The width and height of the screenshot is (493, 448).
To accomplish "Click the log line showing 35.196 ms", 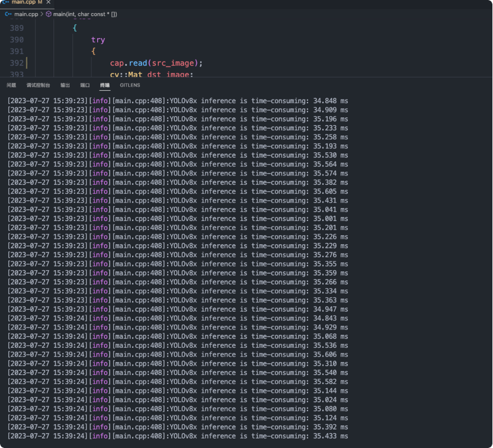I will pyautogui.click(x=178, y=119).
